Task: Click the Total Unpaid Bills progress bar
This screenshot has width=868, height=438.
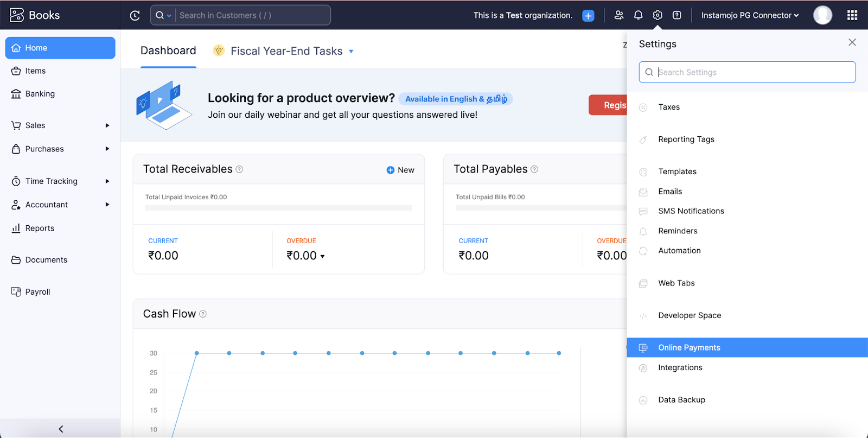Action: pyautogui.click(x=541, y=208)
